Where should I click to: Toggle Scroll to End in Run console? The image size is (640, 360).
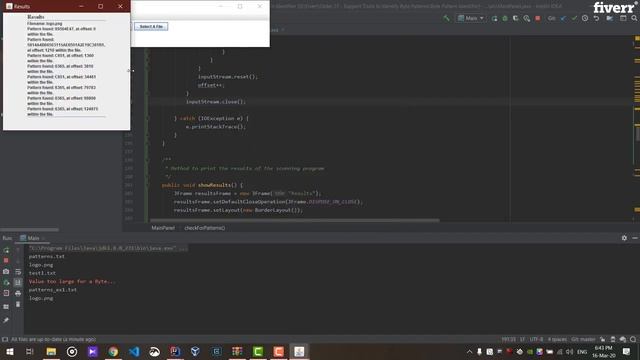[18, 282]
